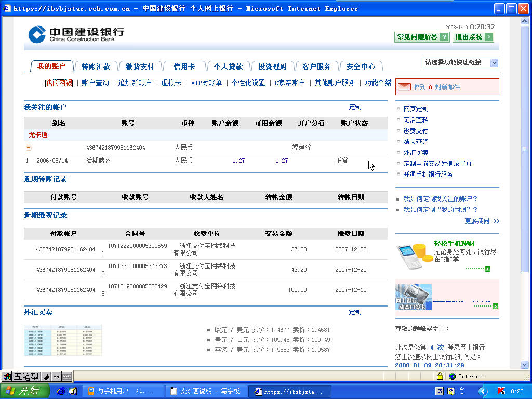Switch to the 转账汇款 tab
Image resolution: width=532 pixels, height=399 pixels.
(96, 66)
